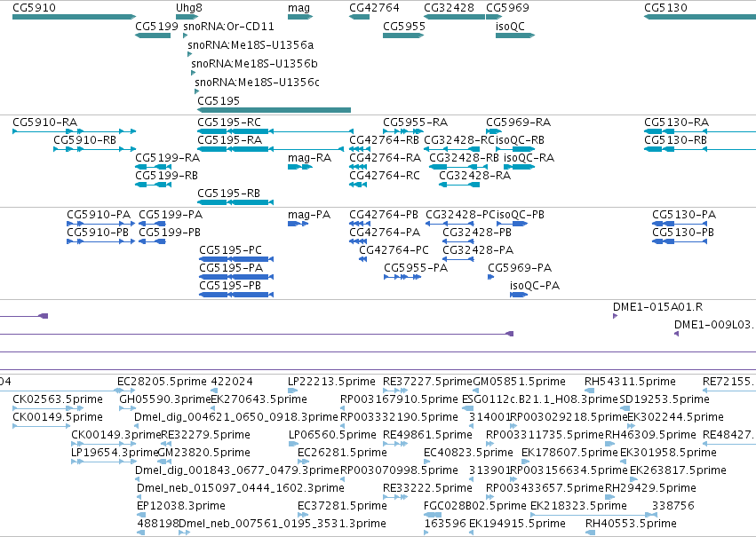Click the RE33222.5prime EST
This screenshot has height=537, width=756.
pos(395,497)
